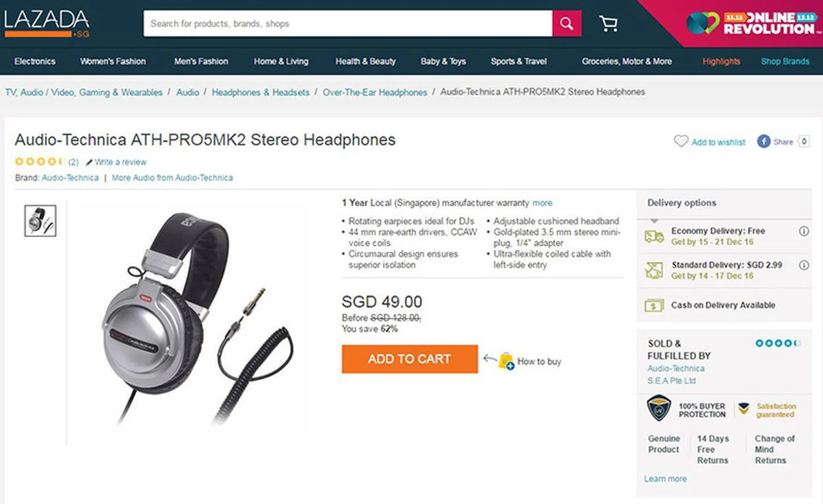Viewport: 823px width, 504px height.
Task: Open the Electronics menu
Action: (35, 61)
